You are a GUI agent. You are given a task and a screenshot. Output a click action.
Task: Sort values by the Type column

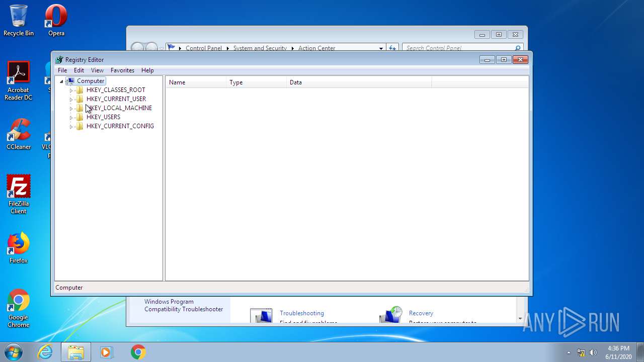[256, 82]
